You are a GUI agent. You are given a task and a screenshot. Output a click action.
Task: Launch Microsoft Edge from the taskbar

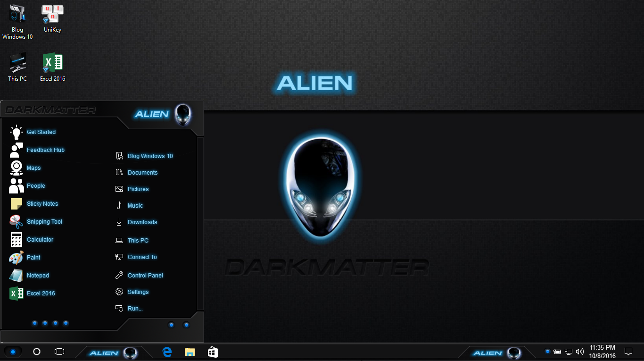click(x=167, y=352)
